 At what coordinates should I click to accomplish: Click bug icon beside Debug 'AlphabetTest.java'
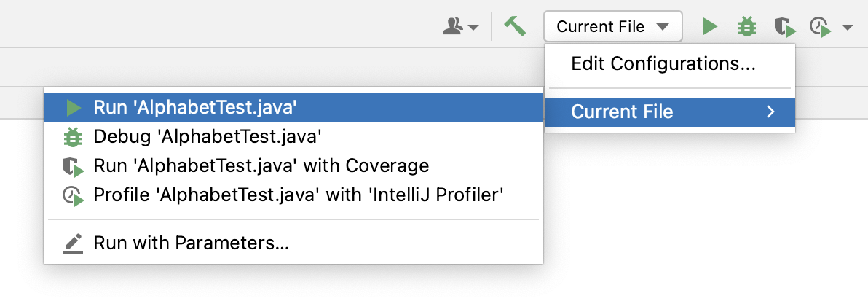73,136
